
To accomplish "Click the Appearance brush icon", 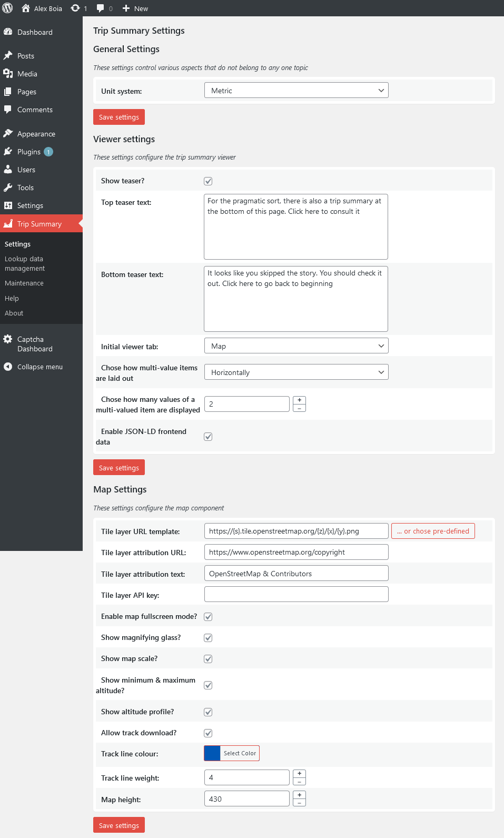I will tap(8, 133).
